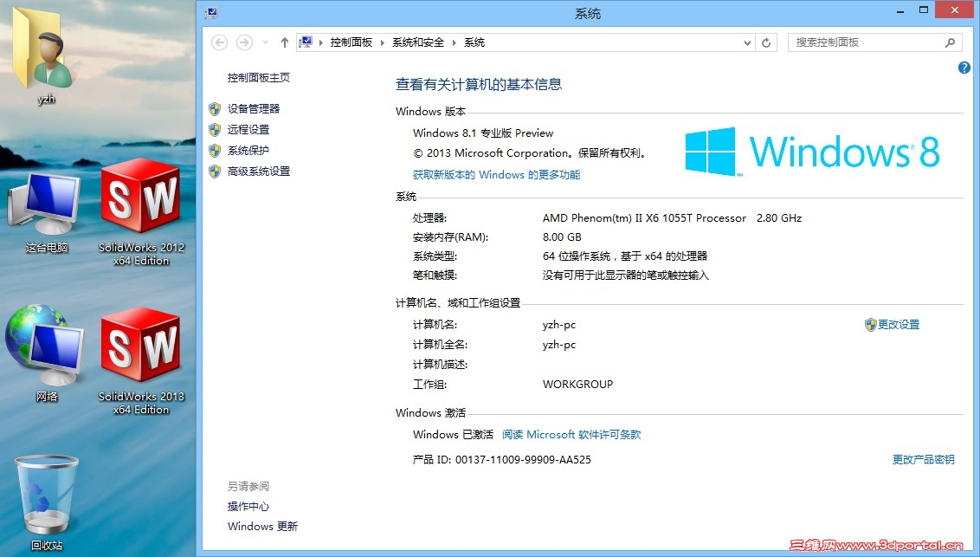Click the back navigation arrow
Viewport: 980px width, 557px height.
pyautogui.click(x=219, y=42)
